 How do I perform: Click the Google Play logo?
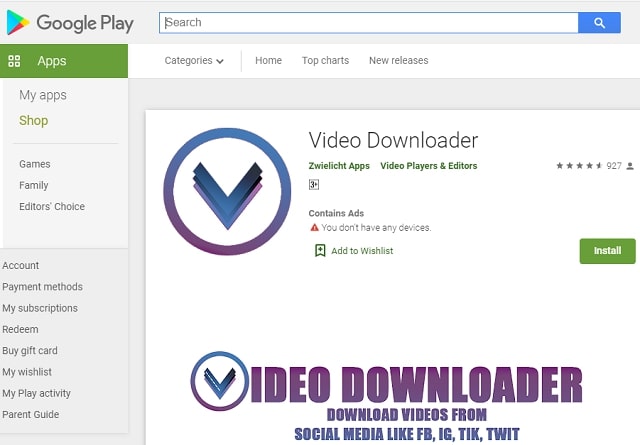(x=70, y=22)
